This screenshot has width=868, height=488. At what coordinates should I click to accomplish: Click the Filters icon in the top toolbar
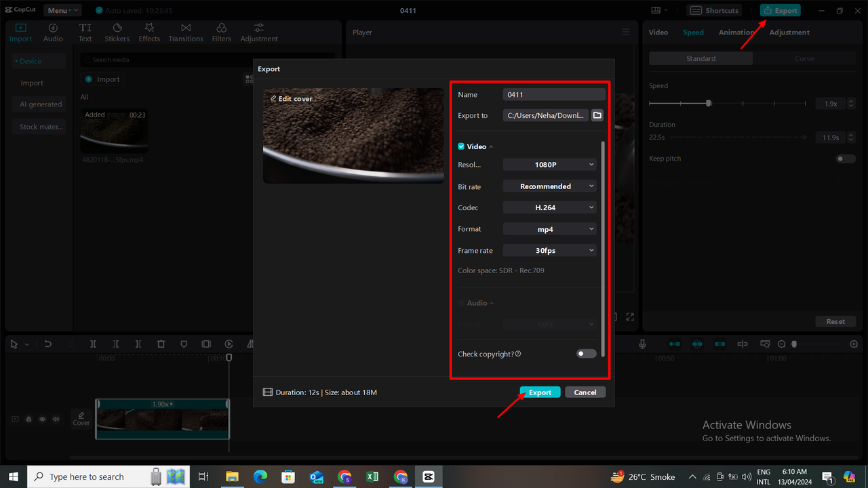(x=221, y=30)
